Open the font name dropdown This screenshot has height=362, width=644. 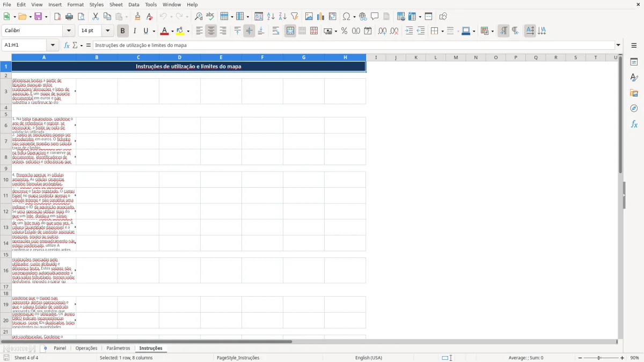69,31
